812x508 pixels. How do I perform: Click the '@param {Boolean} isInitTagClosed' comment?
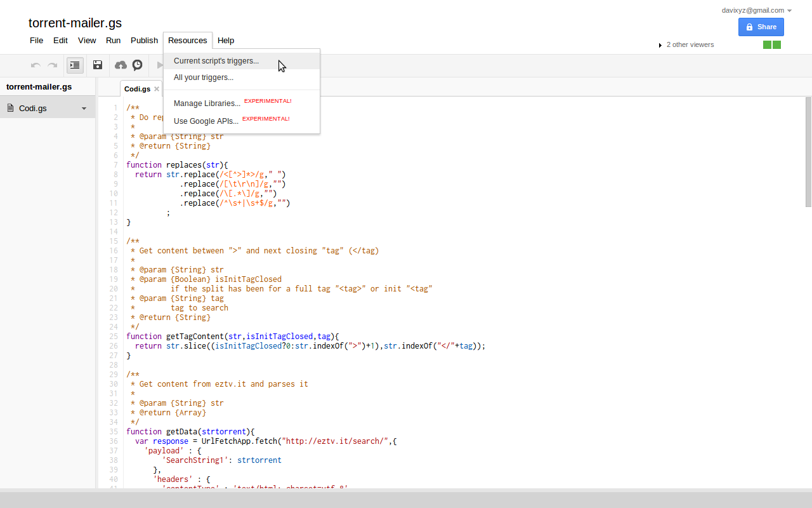point(206,279)
